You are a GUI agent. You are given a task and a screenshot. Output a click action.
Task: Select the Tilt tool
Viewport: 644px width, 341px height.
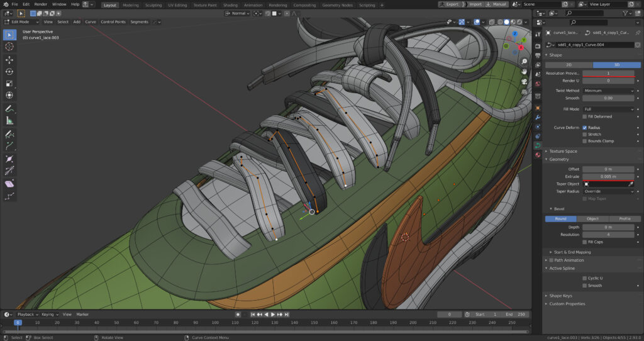[9, 171]
